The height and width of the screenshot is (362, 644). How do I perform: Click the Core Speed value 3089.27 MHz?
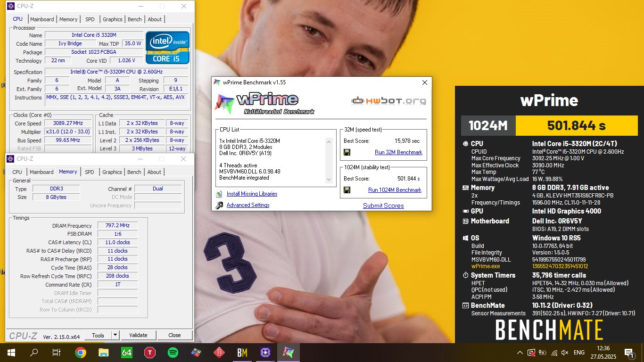pos(68,123)
